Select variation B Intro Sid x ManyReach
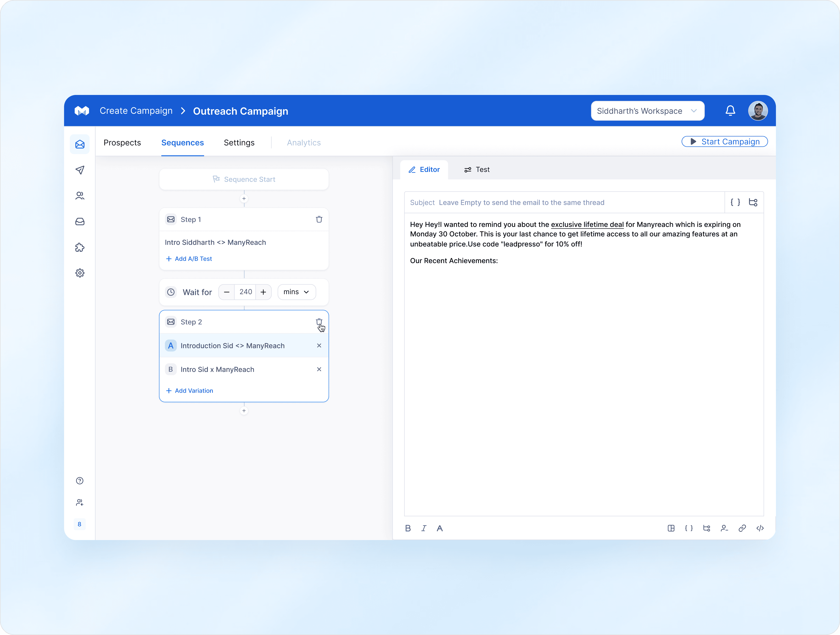This screenshot has height=635, width=840. click(217, 369)
